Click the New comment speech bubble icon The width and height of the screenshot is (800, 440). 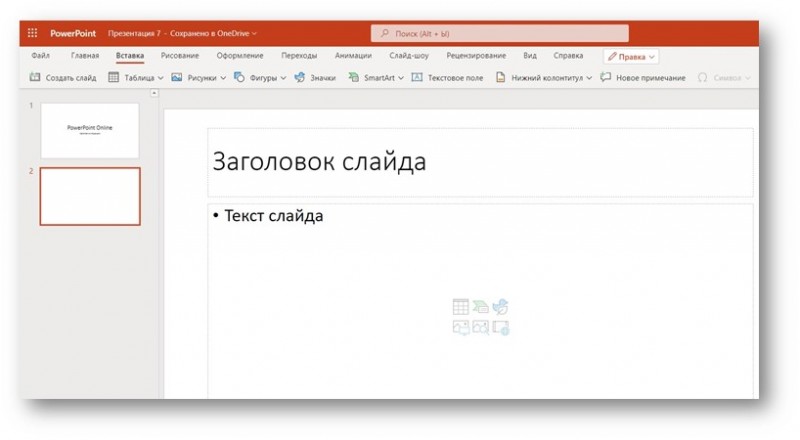tap(606, 77)
